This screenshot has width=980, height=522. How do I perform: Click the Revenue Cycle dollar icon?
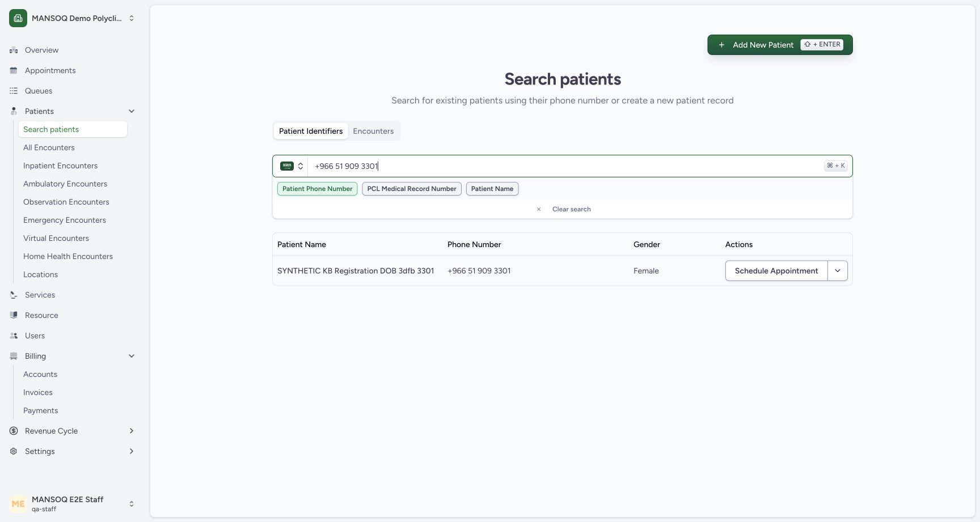[x=14, y=431]
